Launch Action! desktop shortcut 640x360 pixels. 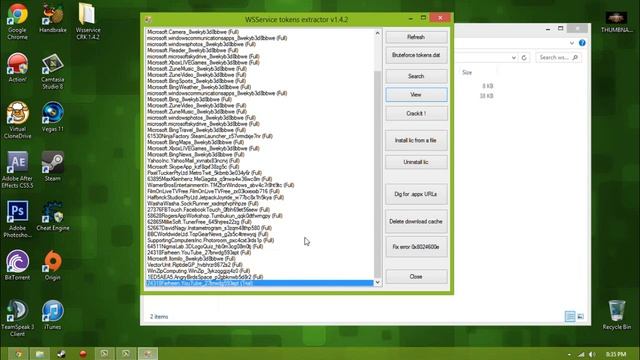[17, 68]
